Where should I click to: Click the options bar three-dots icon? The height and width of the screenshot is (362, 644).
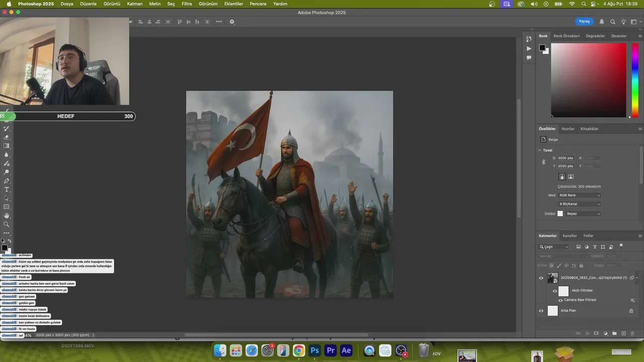219,22
